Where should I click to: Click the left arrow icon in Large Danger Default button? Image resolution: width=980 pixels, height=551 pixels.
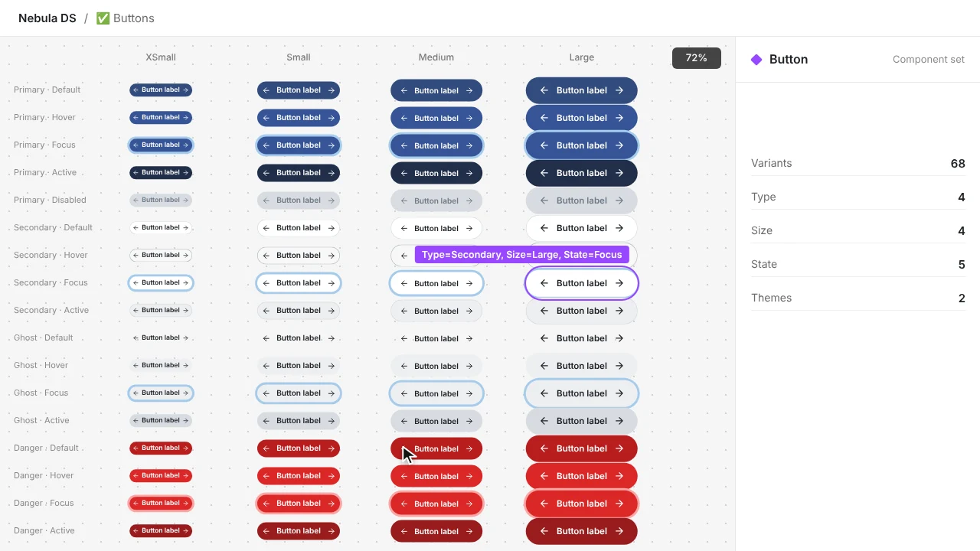(x=544, y=448)
